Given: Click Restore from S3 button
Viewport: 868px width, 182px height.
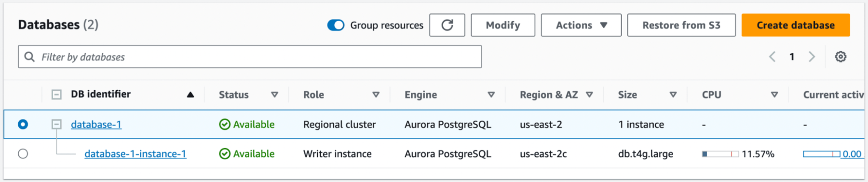Looking at the screenshot, I should click(681, 25).
